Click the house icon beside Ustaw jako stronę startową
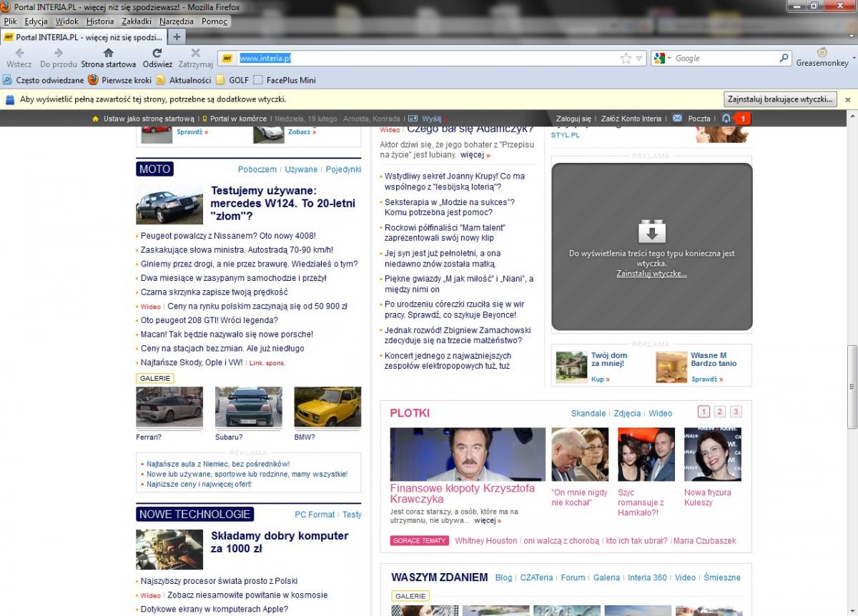This screenshot has height=616, width=858. [x=96, y=119]
